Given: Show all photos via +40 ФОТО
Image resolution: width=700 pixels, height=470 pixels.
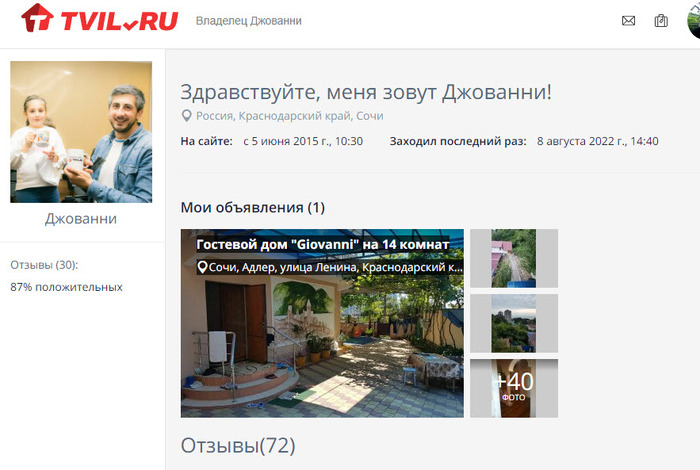Looking at the screenshot, I should (x=514, y=388).
